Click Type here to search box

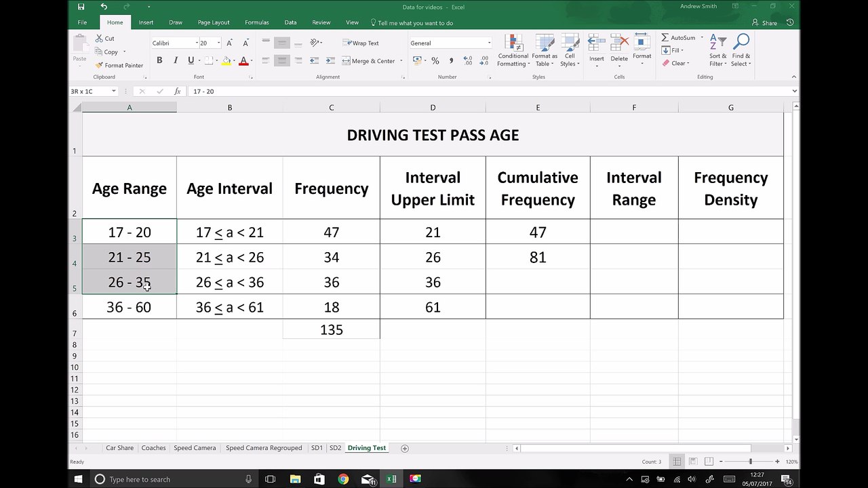pos(174,479)
